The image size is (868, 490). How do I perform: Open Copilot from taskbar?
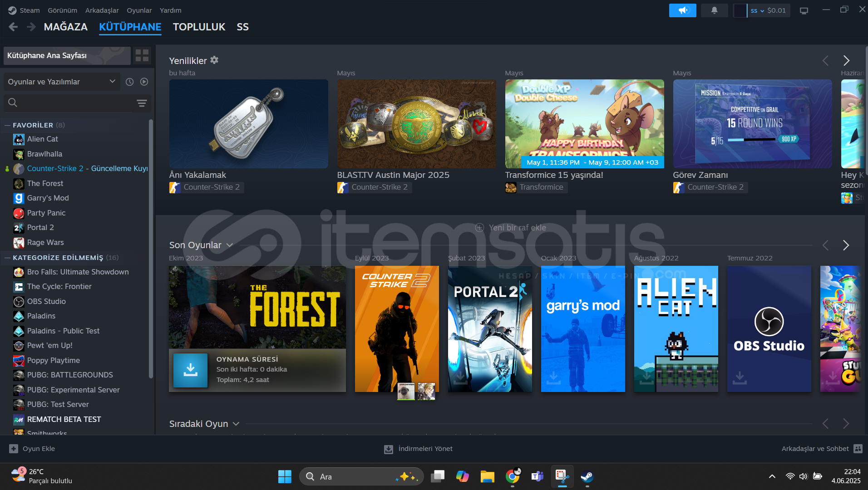pyautogui.click(x=463, y=476)
